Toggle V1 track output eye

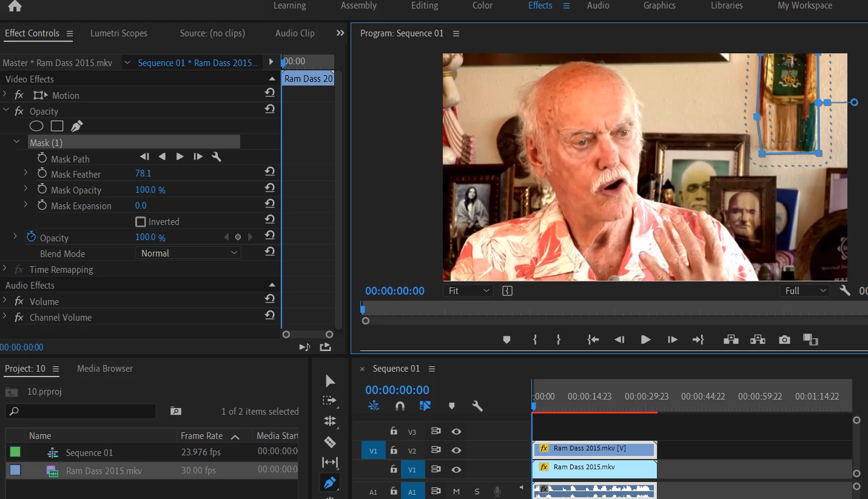tap(456, 469)
